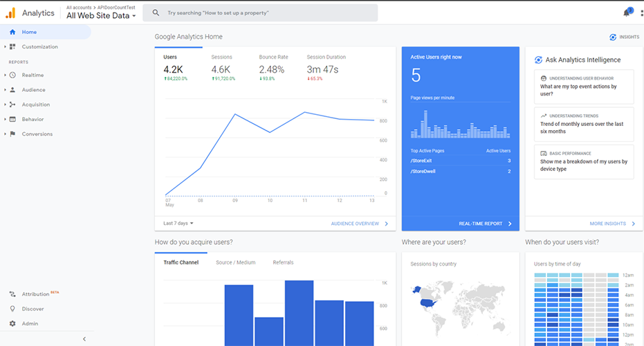The height and width of the screenshot is (346, 644).
Task: Switch to the Referrals tab
Action: (x=284, y=262)
